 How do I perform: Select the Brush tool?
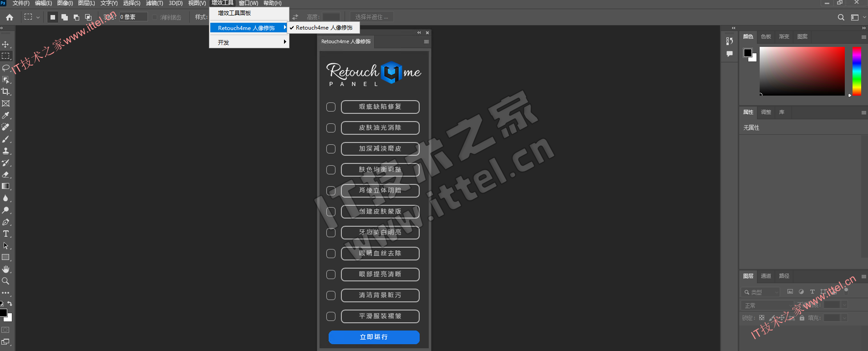pos(5,139)
